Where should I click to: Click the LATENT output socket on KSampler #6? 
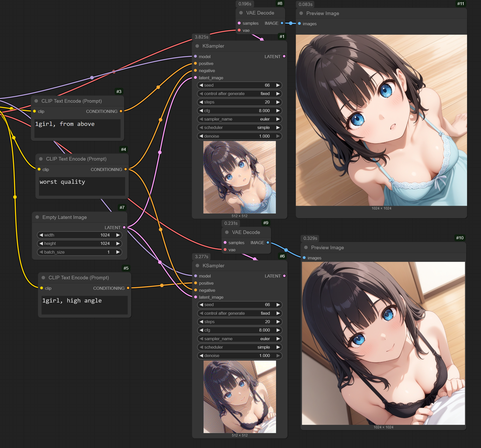284,276
